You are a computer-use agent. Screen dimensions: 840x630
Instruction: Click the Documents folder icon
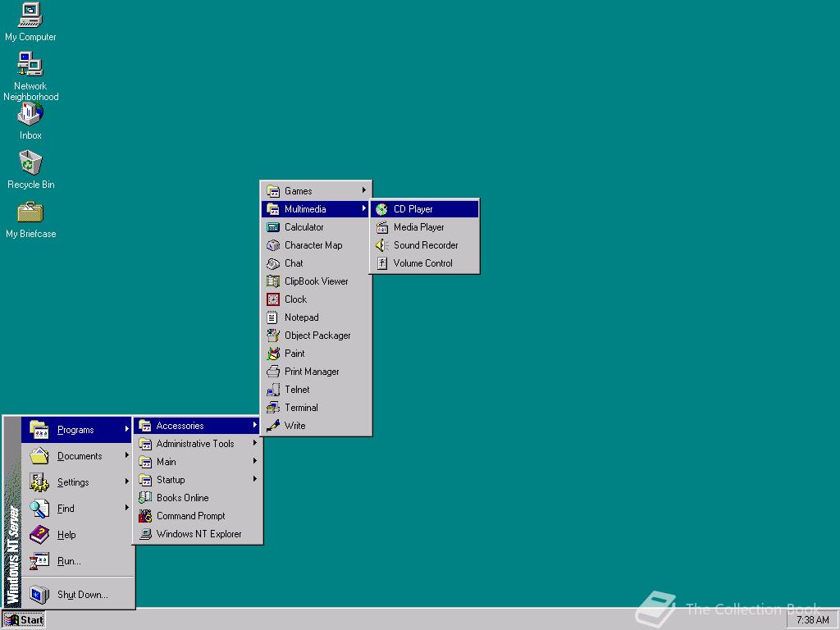(39, 456)
